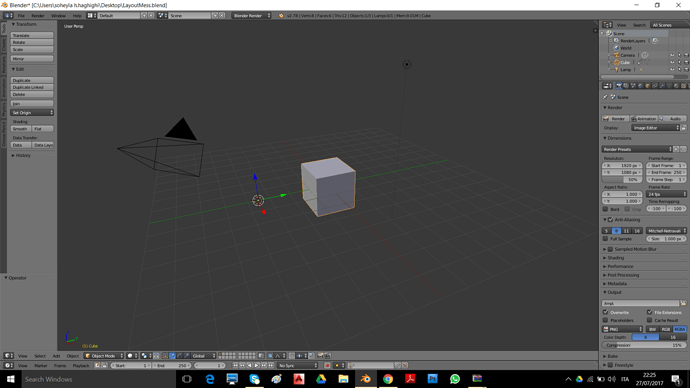Enable the Cache Result checkbox
The width and height of the screenshot is (690, 388).
(650, 320)
